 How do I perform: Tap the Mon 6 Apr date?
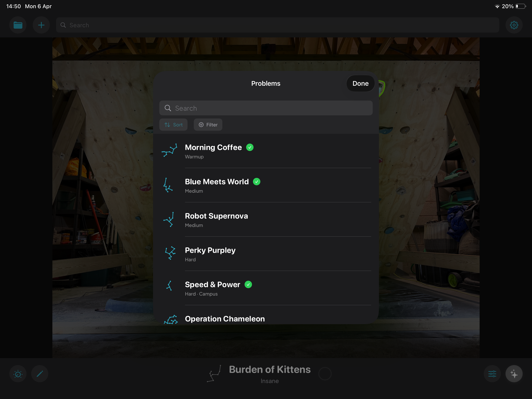click(x=38, y=6)
